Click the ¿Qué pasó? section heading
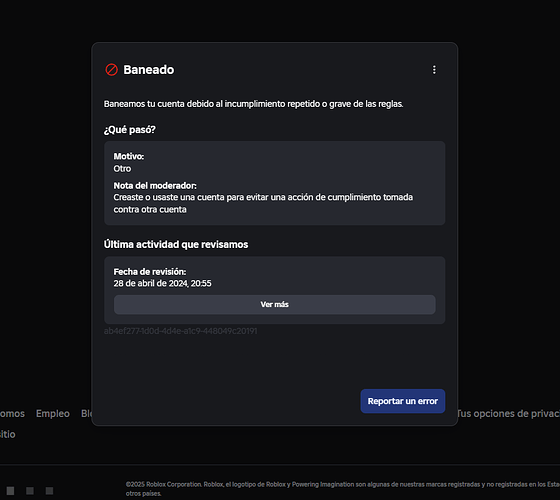 [x=130, y=130]
